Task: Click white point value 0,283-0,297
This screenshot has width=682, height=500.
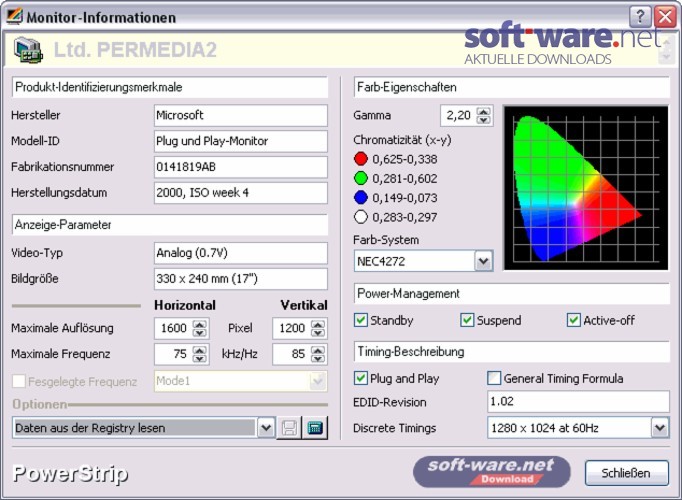Action: (x=405, y=217)
